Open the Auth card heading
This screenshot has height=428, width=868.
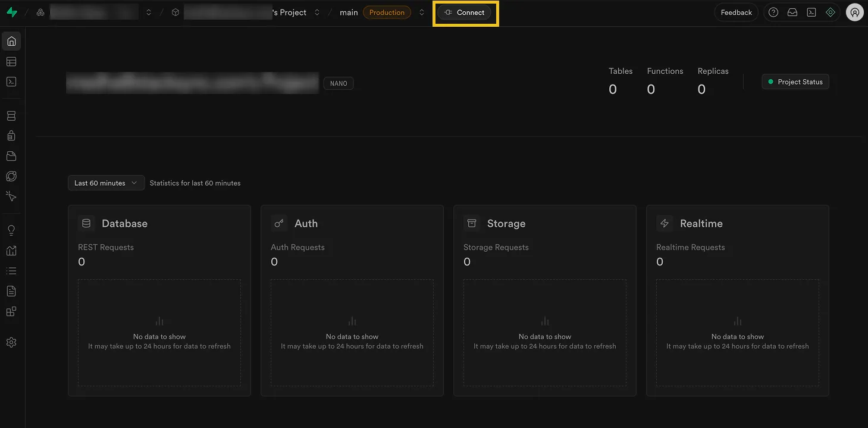(306, 223)
